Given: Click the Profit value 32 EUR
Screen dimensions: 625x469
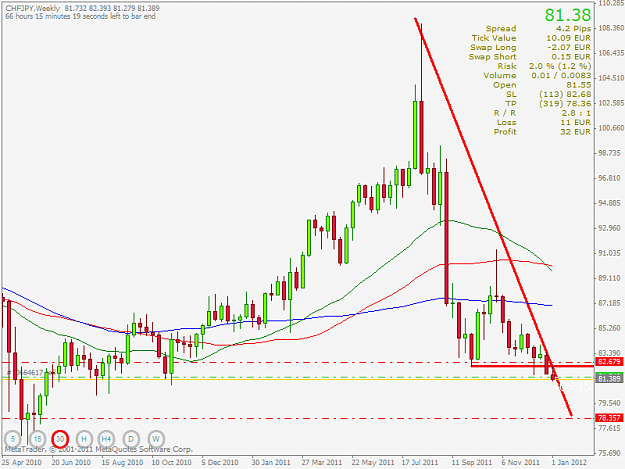Looking at the screenshot, I should point(576,132).
